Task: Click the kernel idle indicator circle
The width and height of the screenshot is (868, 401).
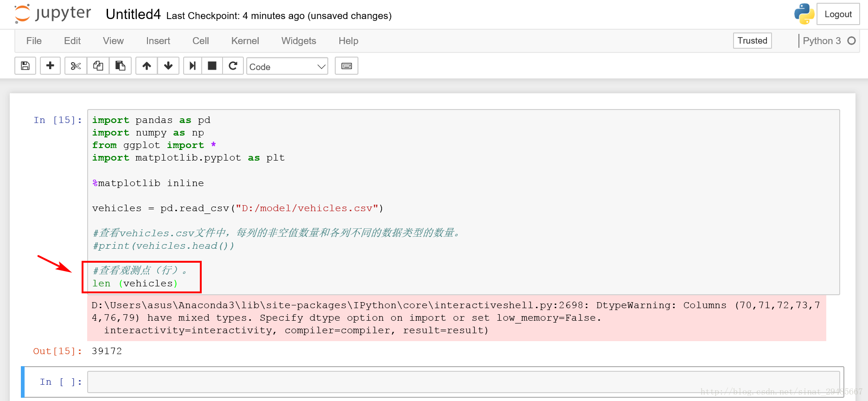Action: click(851, 41)
